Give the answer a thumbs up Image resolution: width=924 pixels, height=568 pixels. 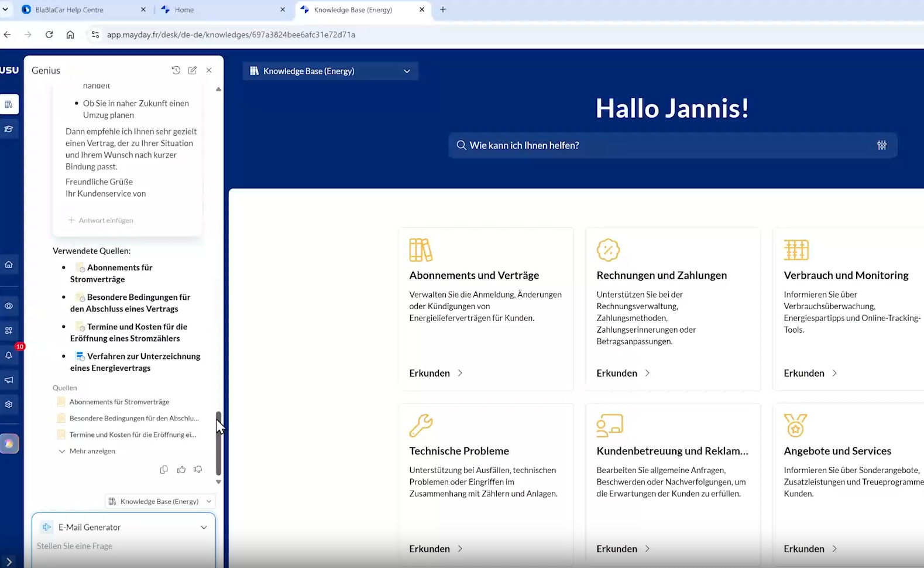181,470
